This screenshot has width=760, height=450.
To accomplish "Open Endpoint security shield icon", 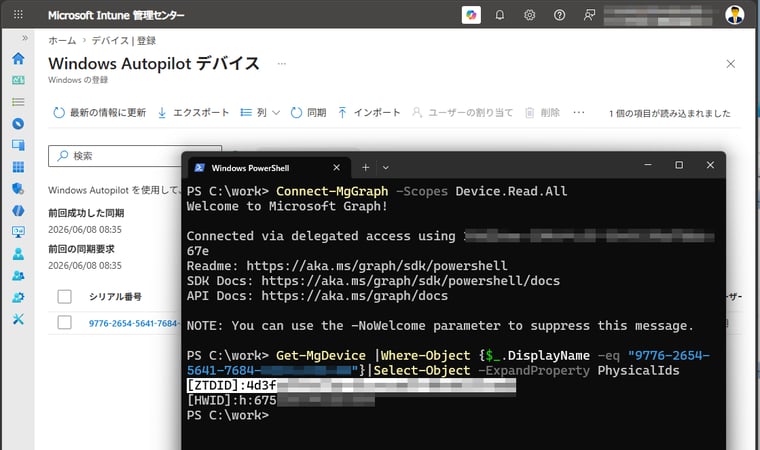I will (x=18, y=189).
